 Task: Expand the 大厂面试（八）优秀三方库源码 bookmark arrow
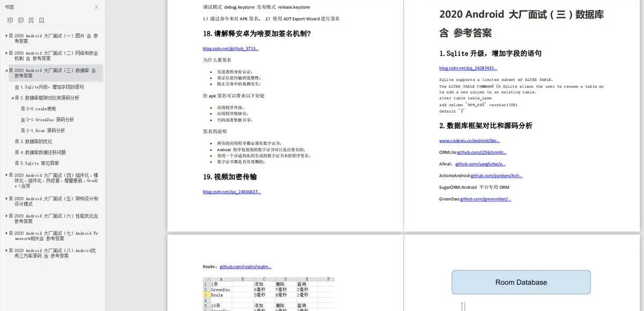click(x=6, y=250)
